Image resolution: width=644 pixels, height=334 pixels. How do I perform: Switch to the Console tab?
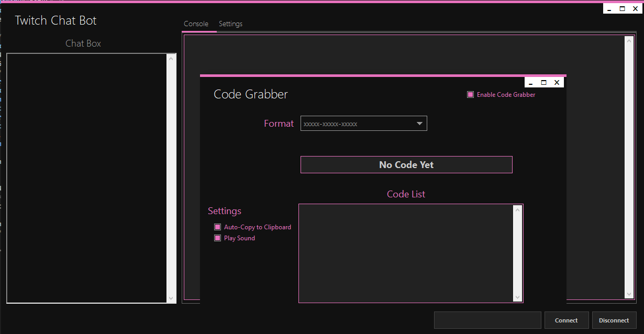coord(196,24)
